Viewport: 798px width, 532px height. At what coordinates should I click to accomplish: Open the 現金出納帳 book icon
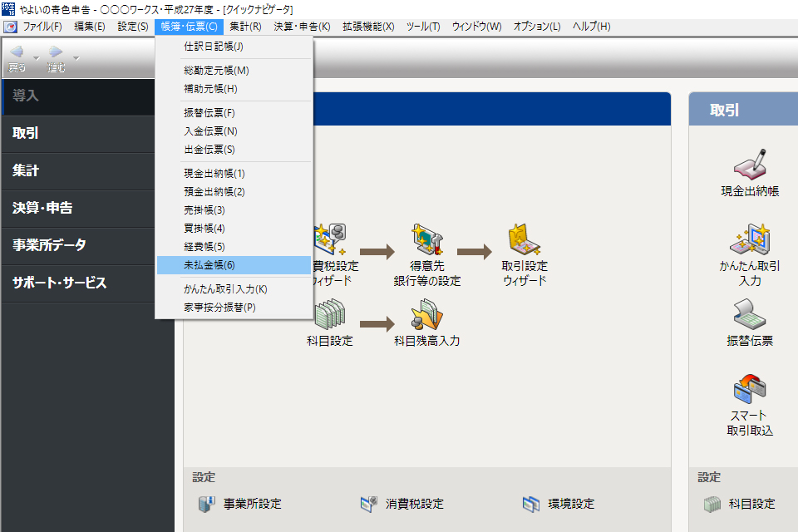pos(750,164)
